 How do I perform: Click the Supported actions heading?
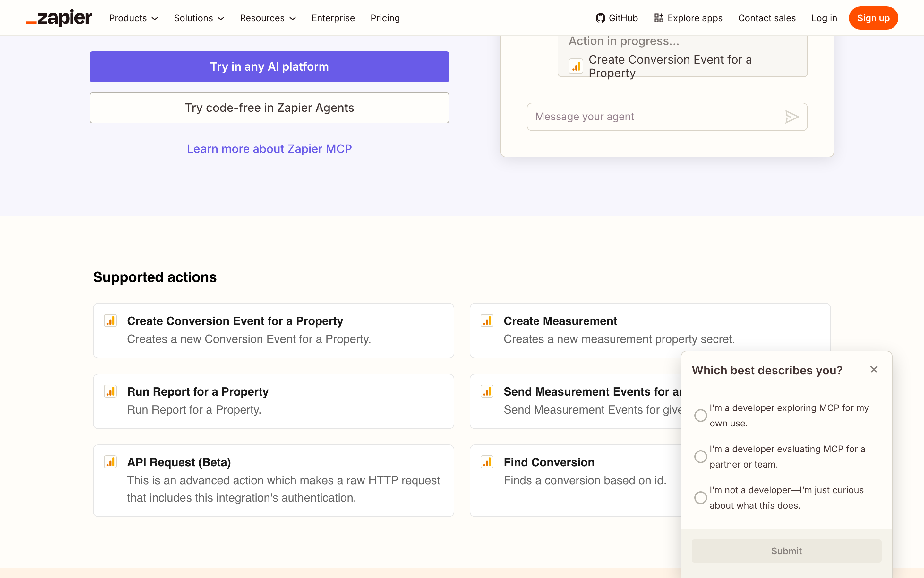155,277
